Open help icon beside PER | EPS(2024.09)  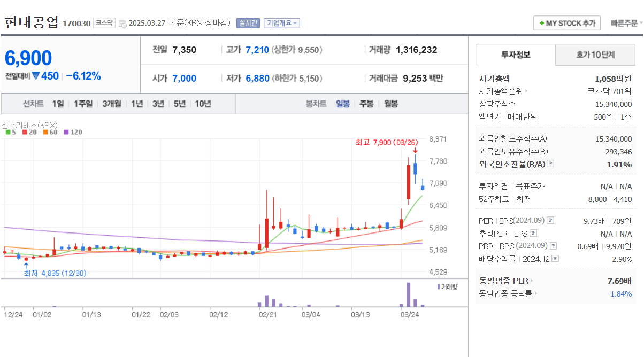(550, 220)
